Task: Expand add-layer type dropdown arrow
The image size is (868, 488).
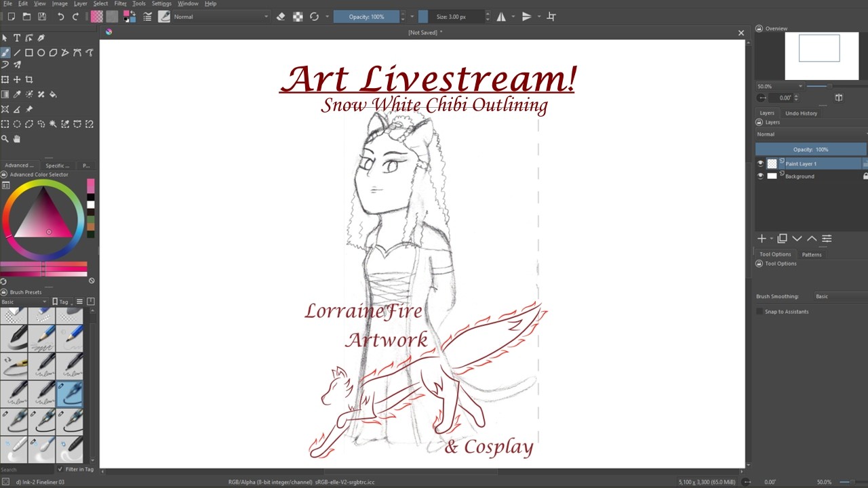Action: click(x=772, y=239)
